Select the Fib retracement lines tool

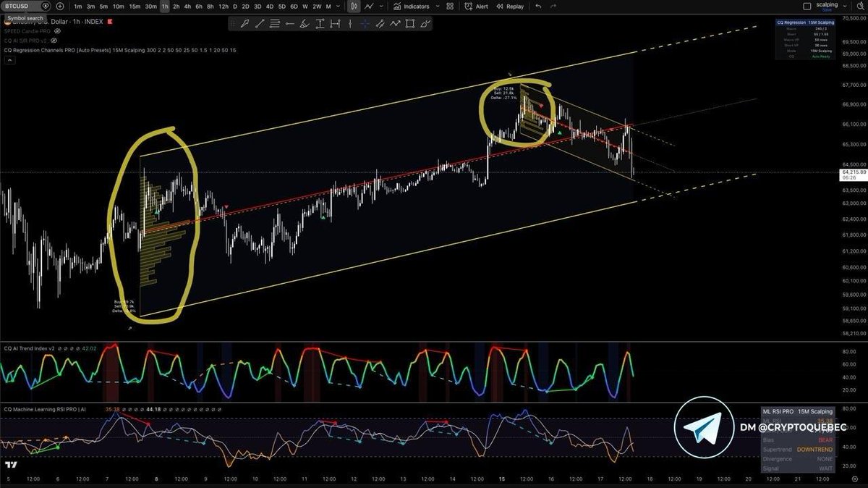pos(274,24)
